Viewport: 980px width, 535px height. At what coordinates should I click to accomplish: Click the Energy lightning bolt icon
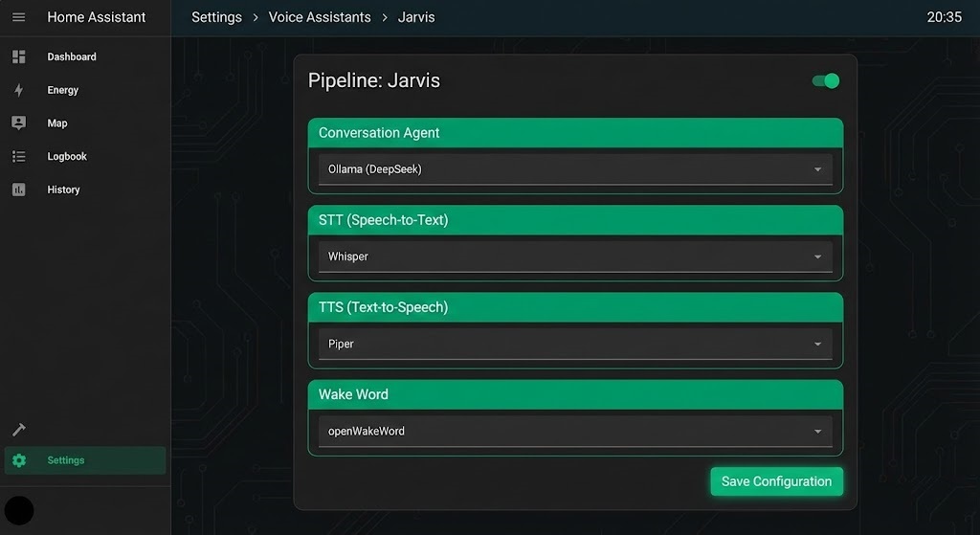tap(19, 90)
